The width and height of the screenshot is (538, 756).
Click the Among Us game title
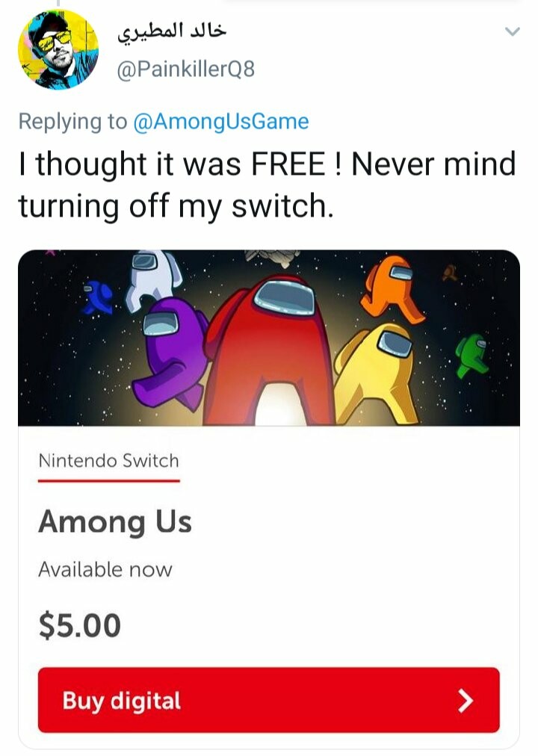[115, 521]
